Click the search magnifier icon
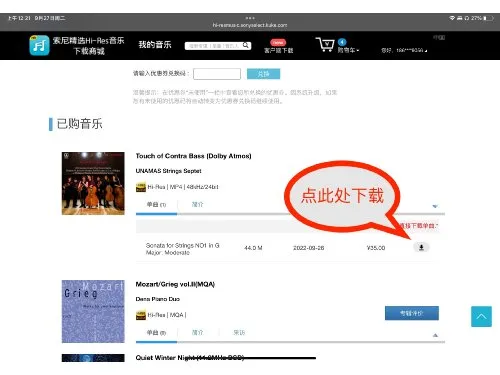The width and height of the screenshot is (500, 375). click(246, 45)
